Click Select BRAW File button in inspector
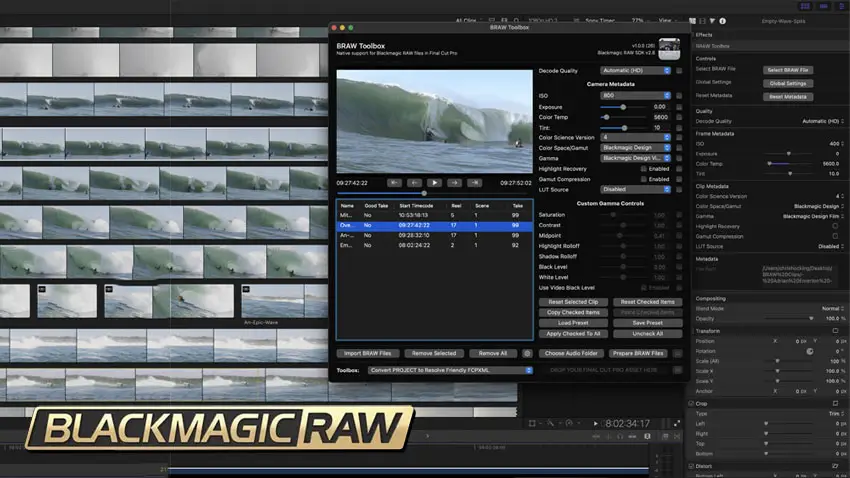 click(788, 70)
